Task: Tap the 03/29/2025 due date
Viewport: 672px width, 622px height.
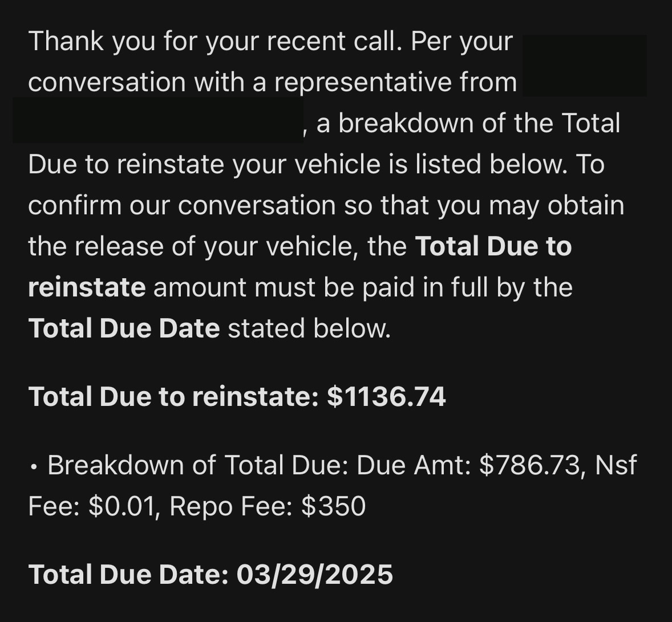Action: [x=314, y=574]
